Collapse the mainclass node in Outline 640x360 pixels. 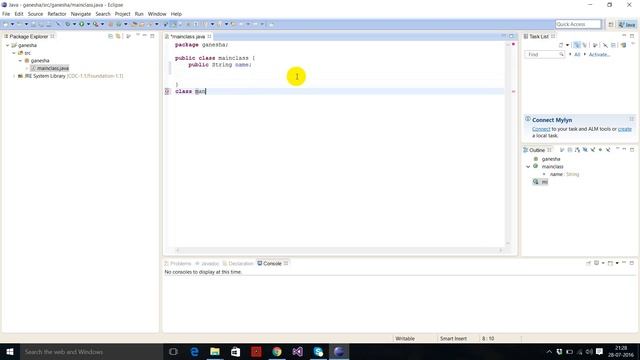(x=528, y=167)
